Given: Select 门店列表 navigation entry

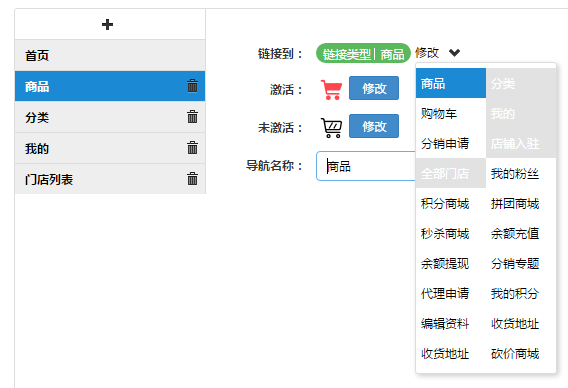Looking at the screenshot, I should (110, 179).
